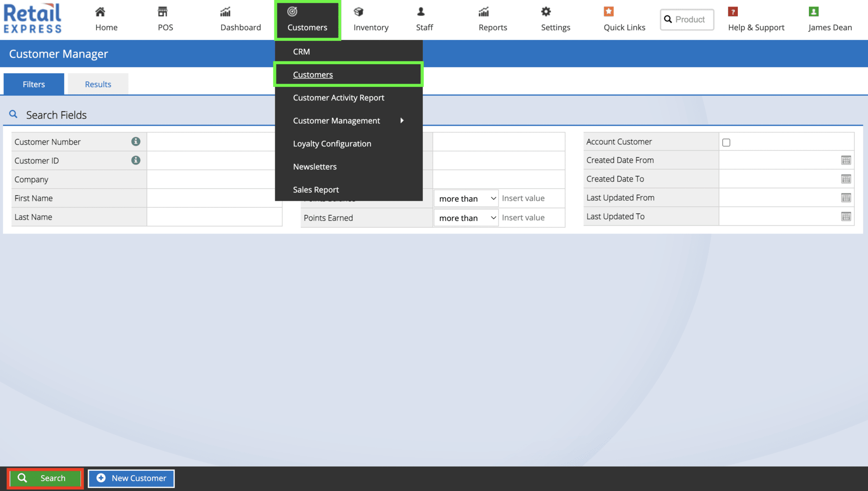Click the Last Name input field
The width and height of the screenshot is (868, 491).
[x=214, y=217]
